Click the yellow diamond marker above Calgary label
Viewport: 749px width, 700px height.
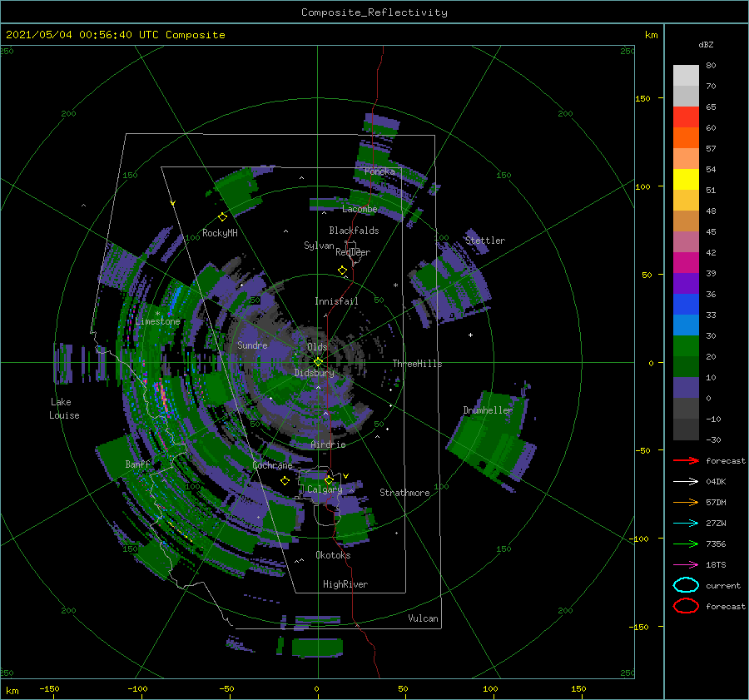click(x=329, y=479)
